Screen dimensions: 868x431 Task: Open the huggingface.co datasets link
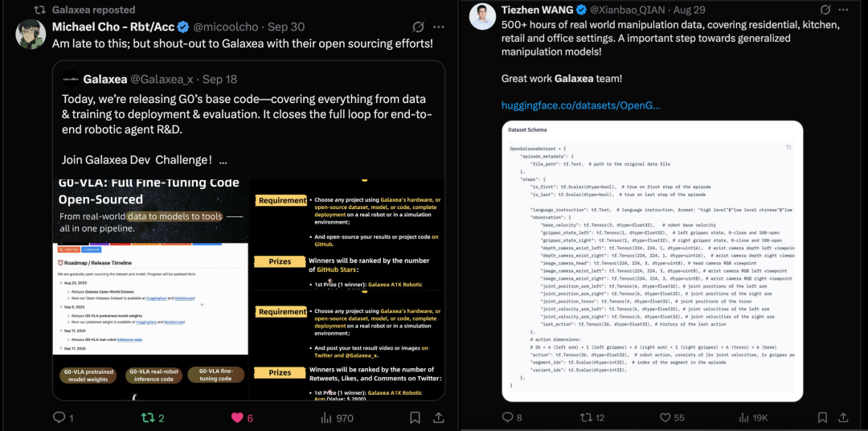580,105
